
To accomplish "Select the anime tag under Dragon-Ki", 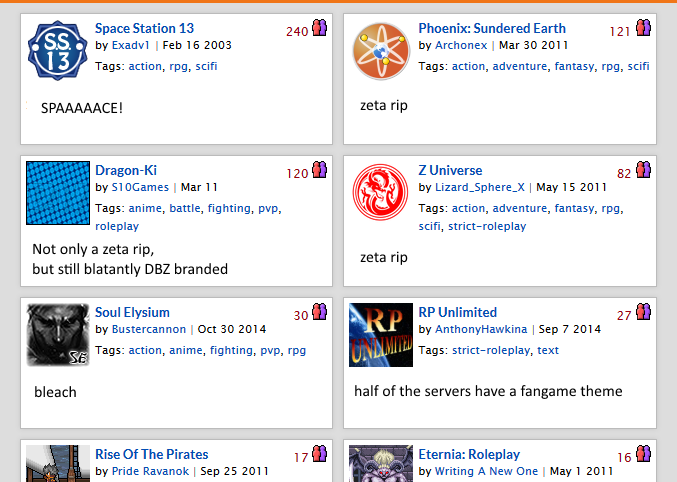I will [x=145, y=209].
